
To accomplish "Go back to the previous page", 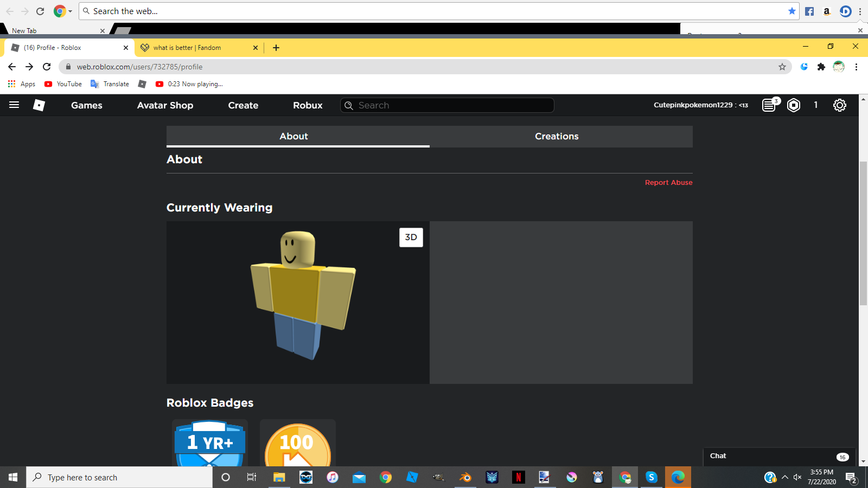I will tap(12, 67).
